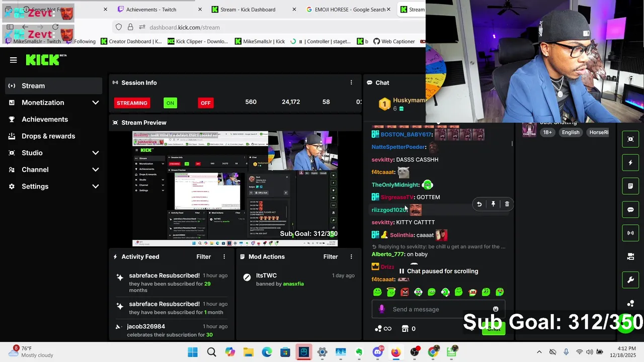The image size is (644, 362).
Task: Open Web Captioner bookmark
Action: click(394, 41)
